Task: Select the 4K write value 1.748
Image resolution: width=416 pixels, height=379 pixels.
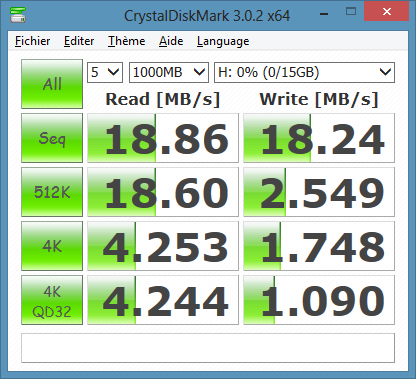Action: (319, 246)
